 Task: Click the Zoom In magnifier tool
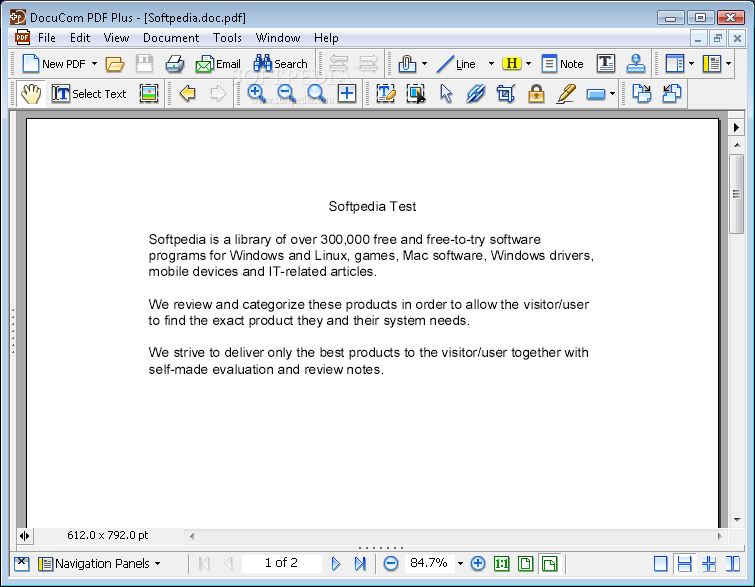(x=257, y=93)
